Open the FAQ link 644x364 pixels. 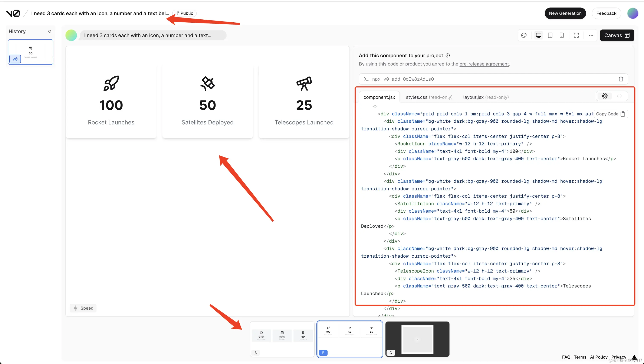click(566, 357)
